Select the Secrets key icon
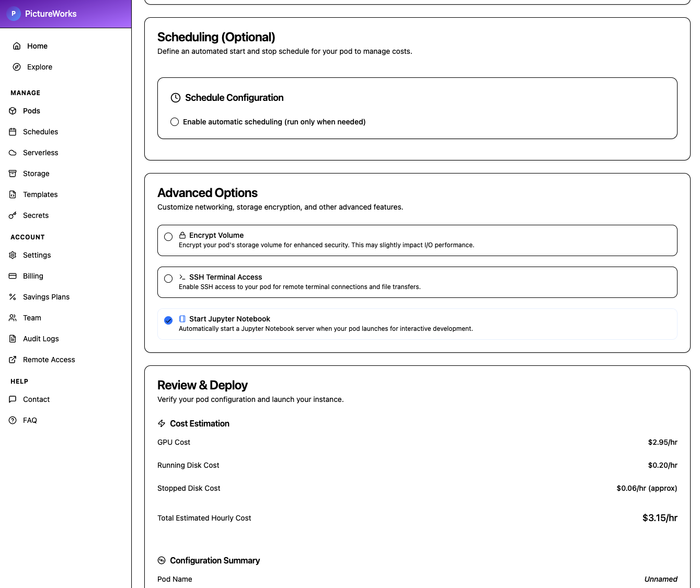 click(13, 215)
